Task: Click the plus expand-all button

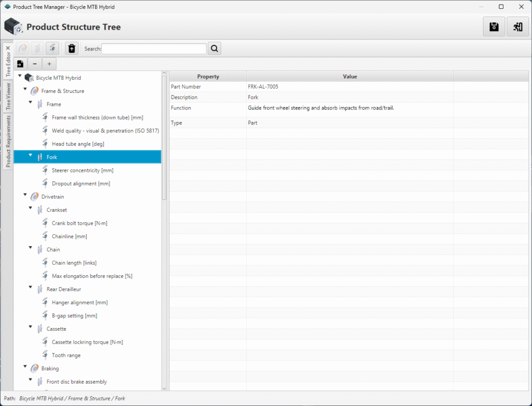Action: [49, 64]
